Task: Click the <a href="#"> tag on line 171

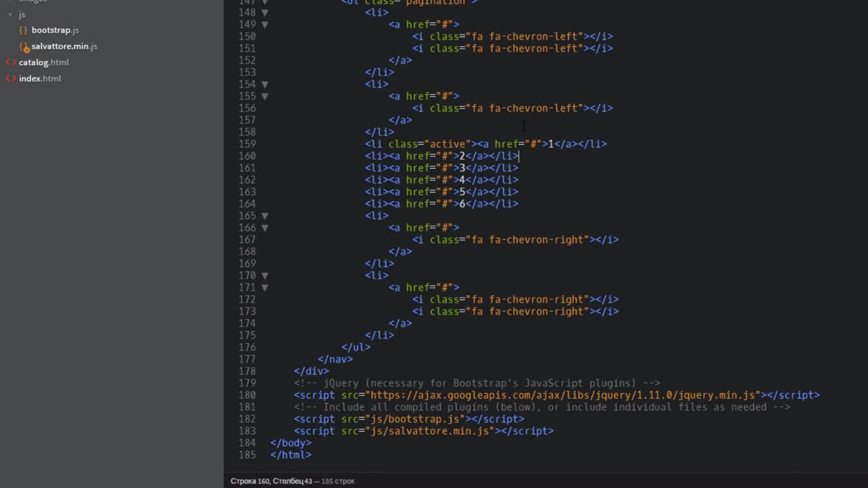Action: tap(424, 287)
